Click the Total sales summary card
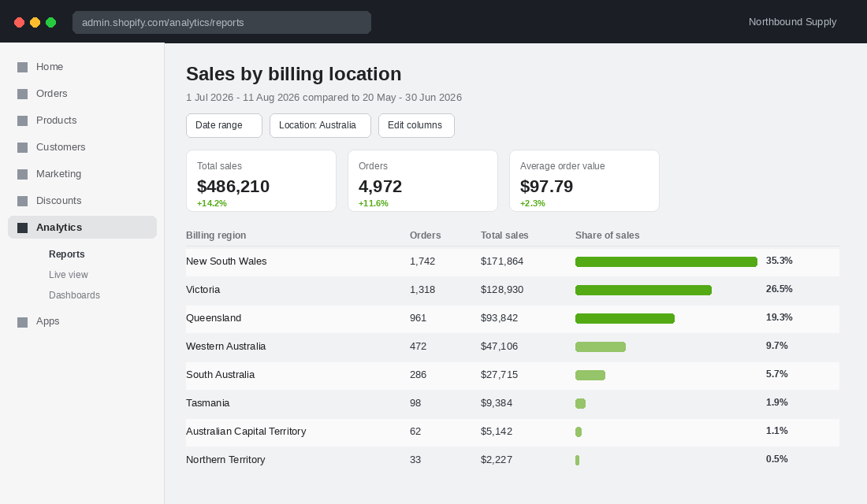 (x=262, y=180)
